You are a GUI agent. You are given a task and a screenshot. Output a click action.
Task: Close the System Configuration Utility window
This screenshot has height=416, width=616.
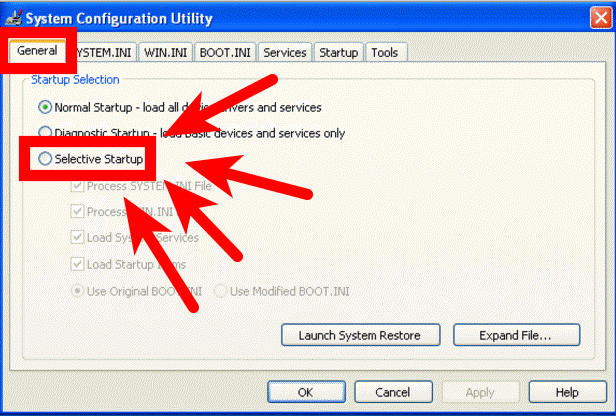point(601,18)
